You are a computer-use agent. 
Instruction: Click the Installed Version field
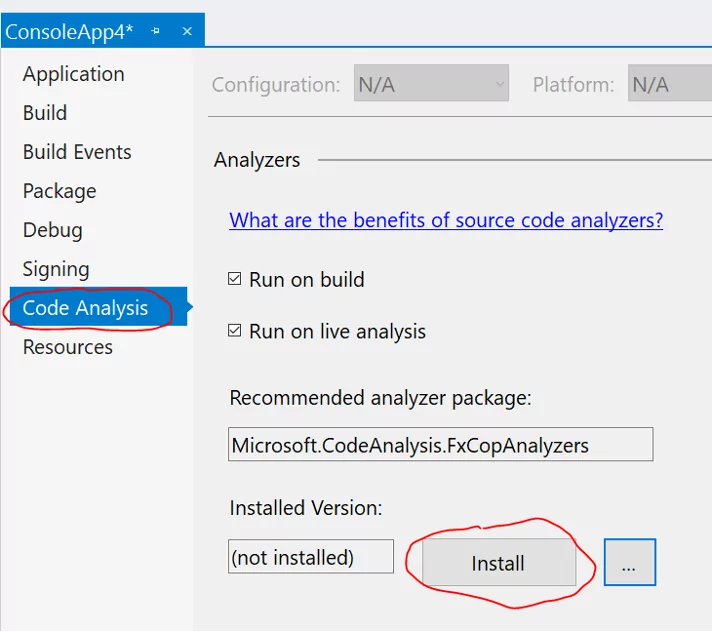(x=311, y=557)
